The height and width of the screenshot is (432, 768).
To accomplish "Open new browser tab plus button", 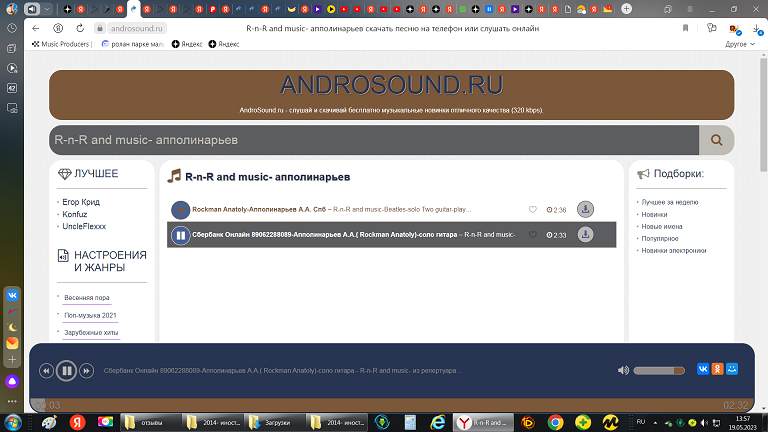I will coord(626,9).
